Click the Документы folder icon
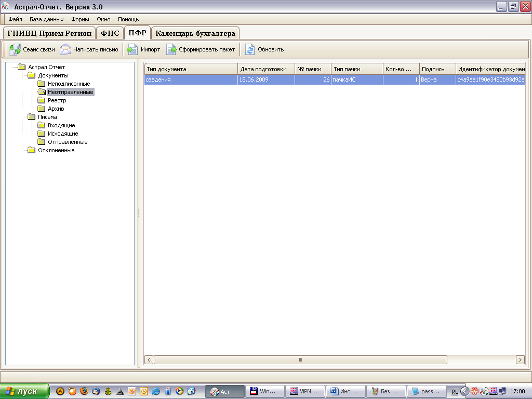532x399 pixels. coord(32,75)
